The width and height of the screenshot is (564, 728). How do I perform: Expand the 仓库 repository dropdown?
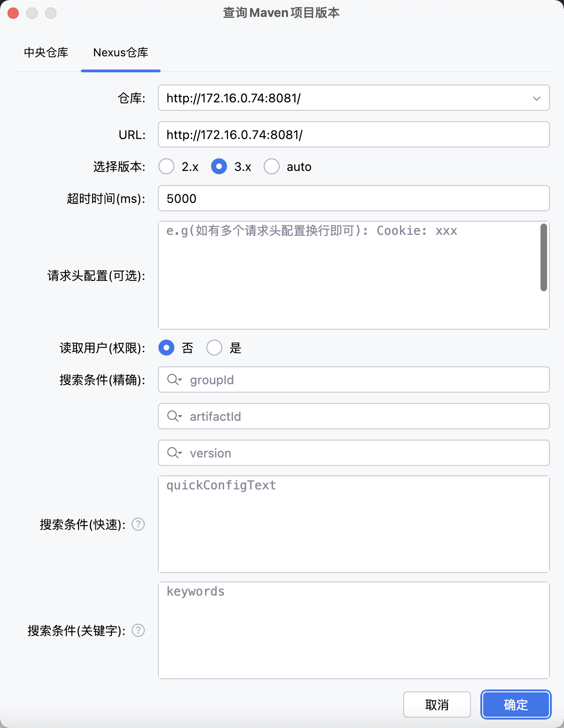(x=536, y=98)
